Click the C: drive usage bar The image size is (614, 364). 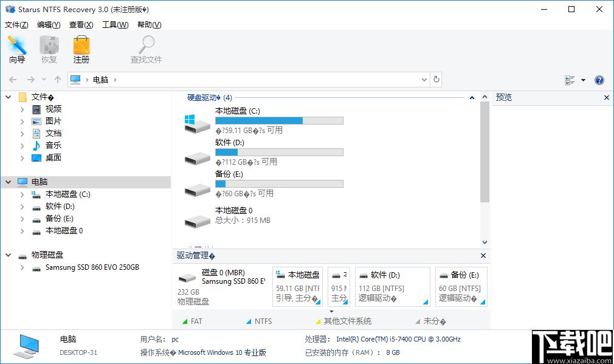[279, 120]
